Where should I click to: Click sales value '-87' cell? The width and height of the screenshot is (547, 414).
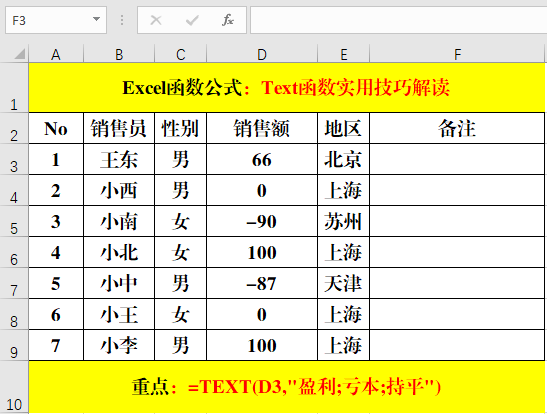click(x=262, y=283)
